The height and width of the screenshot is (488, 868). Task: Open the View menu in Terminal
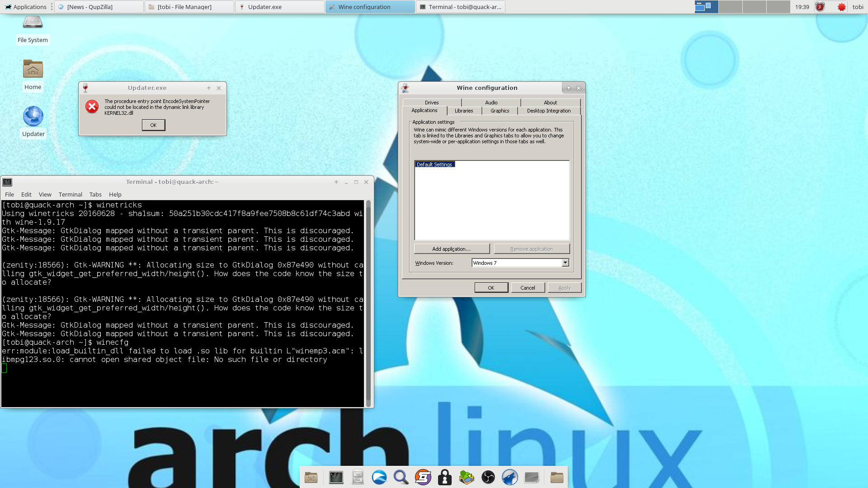pyautogui.click(x=45, y=194)
